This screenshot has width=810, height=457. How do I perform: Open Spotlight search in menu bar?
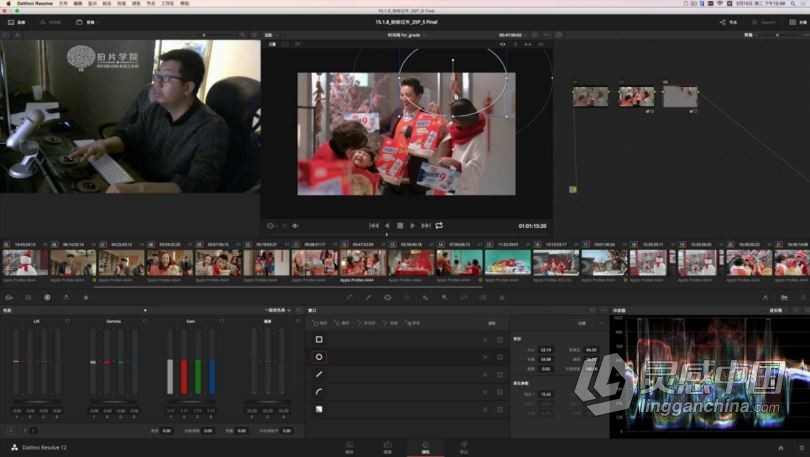tap(793, 3)
